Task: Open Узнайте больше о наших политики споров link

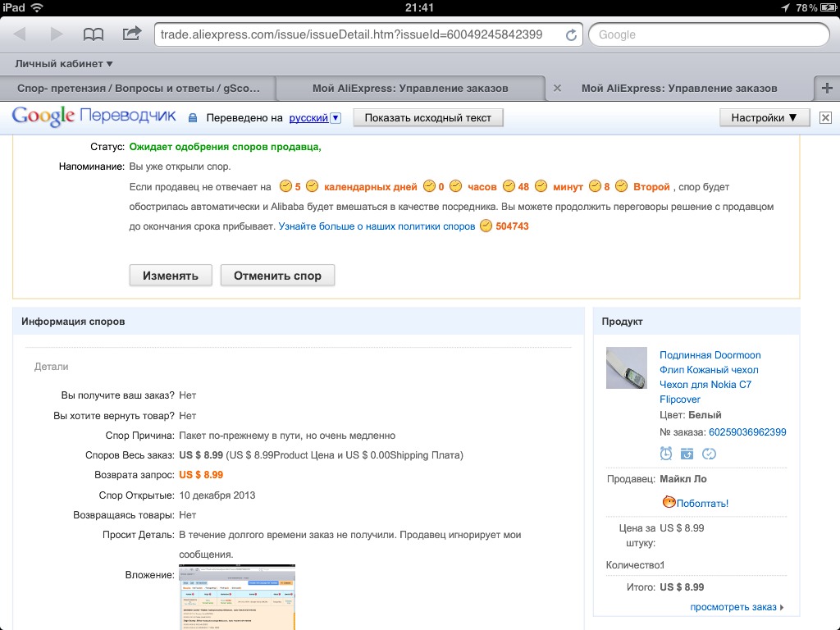Action: coord(377,226)
